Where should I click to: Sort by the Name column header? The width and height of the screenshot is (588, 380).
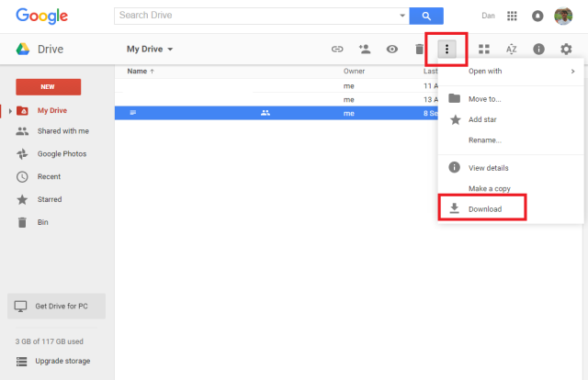coord(141,72)
